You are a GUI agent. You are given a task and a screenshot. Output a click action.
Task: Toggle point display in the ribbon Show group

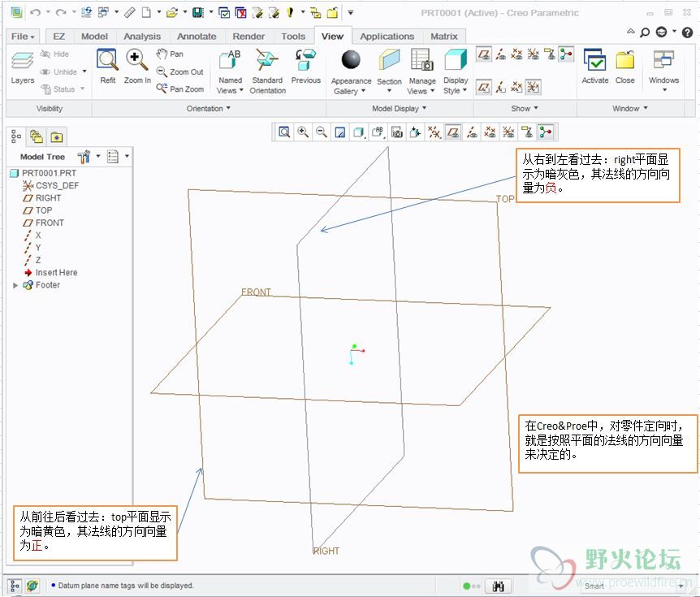pos(516,54)
